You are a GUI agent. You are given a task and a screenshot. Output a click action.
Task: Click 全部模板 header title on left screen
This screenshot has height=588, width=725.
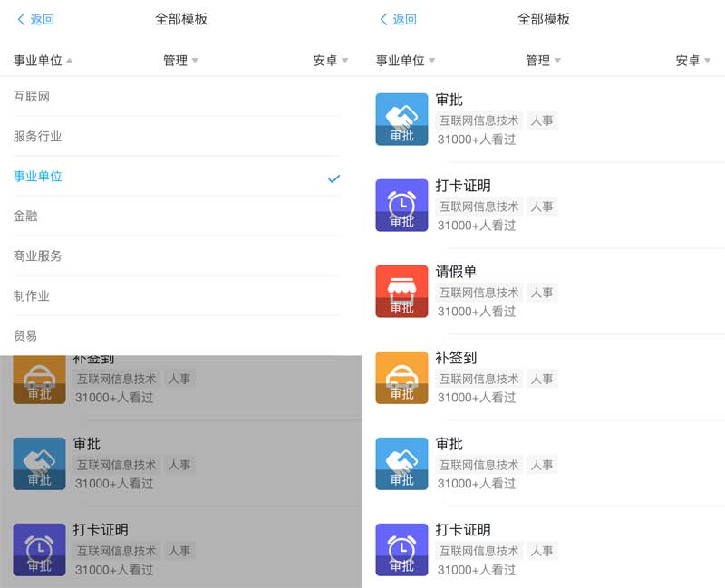click(x=180, y=19)
